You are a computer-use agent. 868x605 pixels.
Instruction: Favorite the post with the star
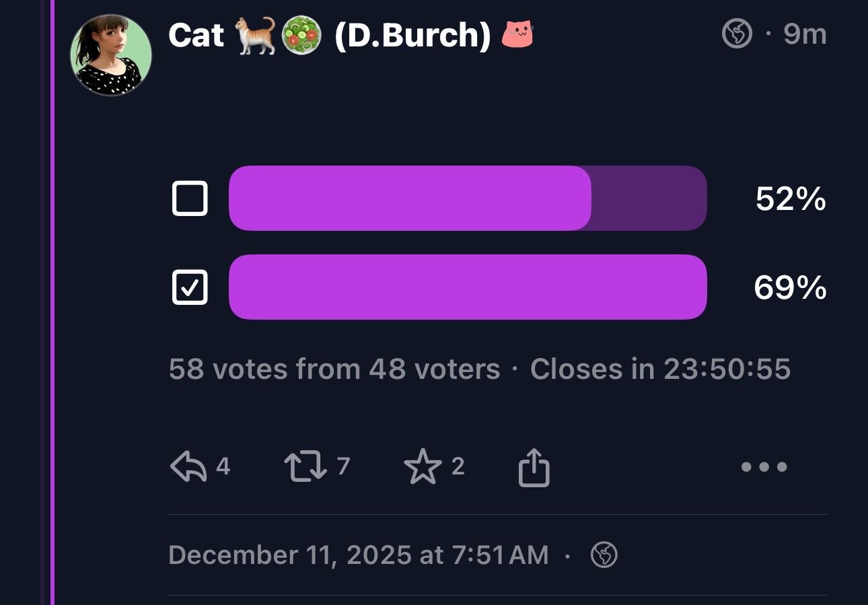[423, 466]
